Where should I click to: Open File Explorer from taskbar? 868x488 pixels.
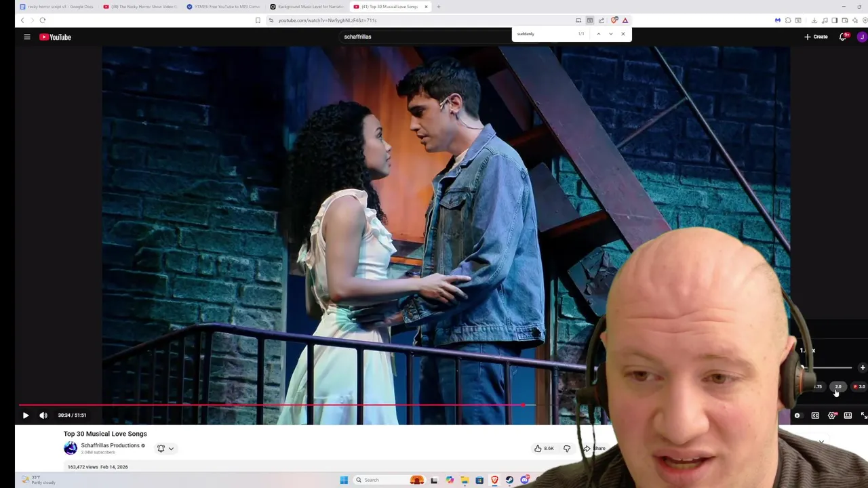tap(465, 480)
